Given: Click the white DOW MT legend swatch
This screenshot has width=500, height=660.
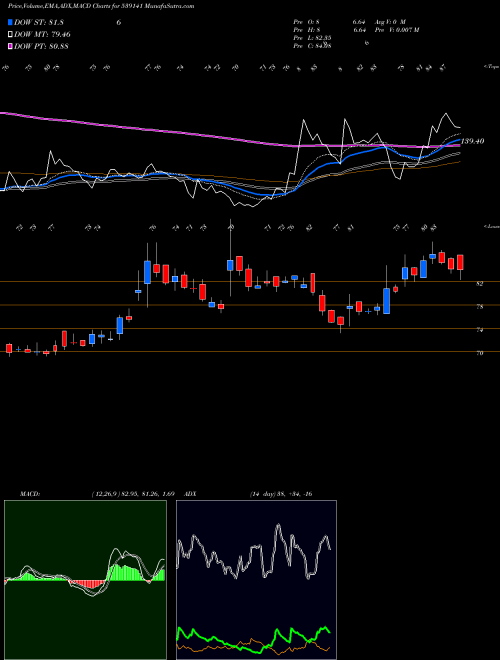Looking at the screenshot, I should point(11,34).
